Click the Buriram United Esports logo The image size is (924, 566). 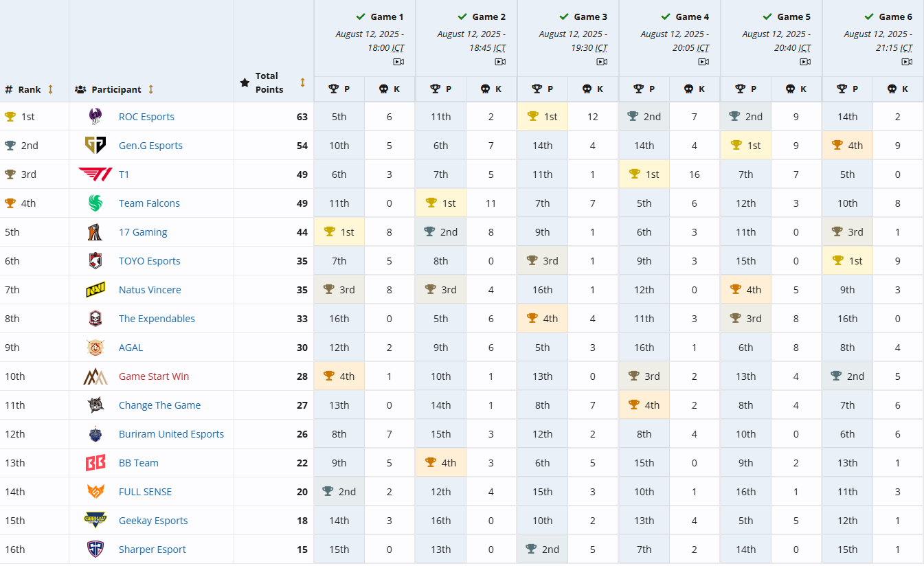tap(95, 434)
